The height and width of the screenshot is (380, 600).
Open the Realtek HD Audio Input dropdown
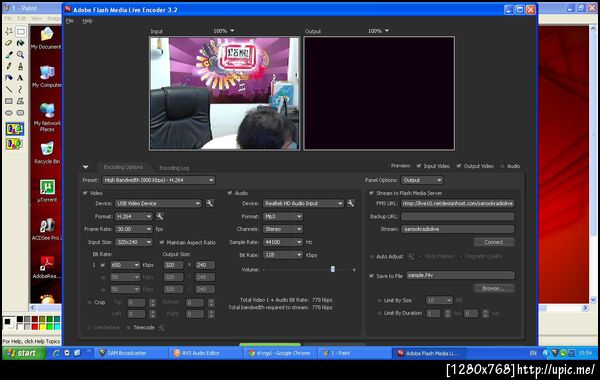[303, 203]
